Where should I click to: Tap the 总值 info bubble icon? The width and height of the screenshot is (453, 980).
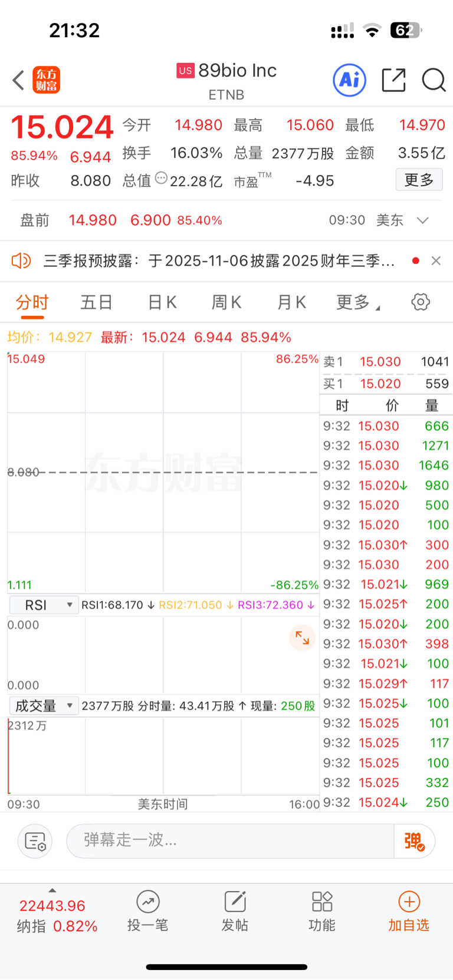(161, 178)
